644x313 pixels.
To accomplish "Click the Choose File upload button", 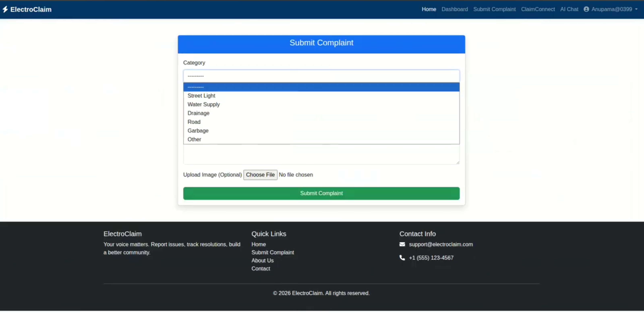I will 260,175.
